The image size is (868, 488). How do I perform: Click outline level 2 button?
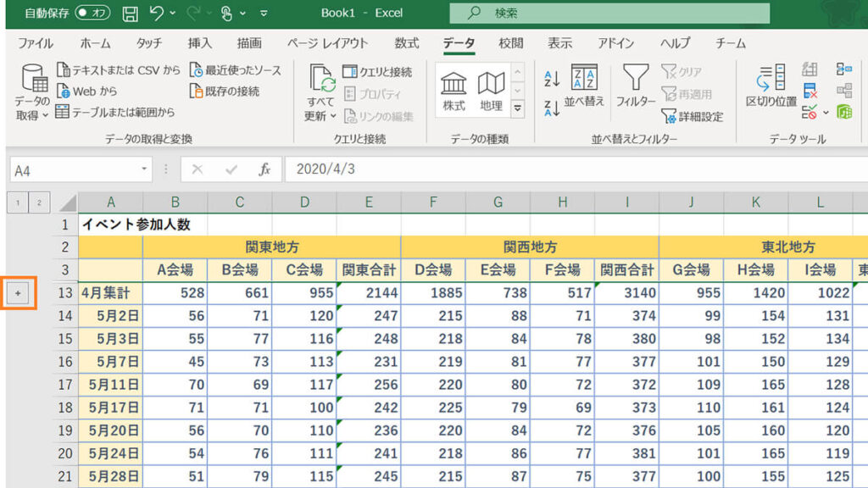point(39,202)
